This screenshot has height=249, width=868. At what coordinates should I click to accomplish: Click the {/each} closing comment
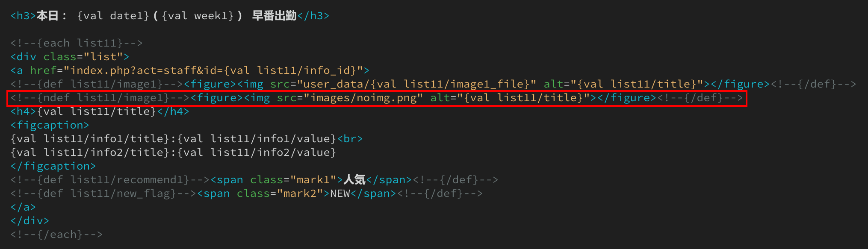56,234
